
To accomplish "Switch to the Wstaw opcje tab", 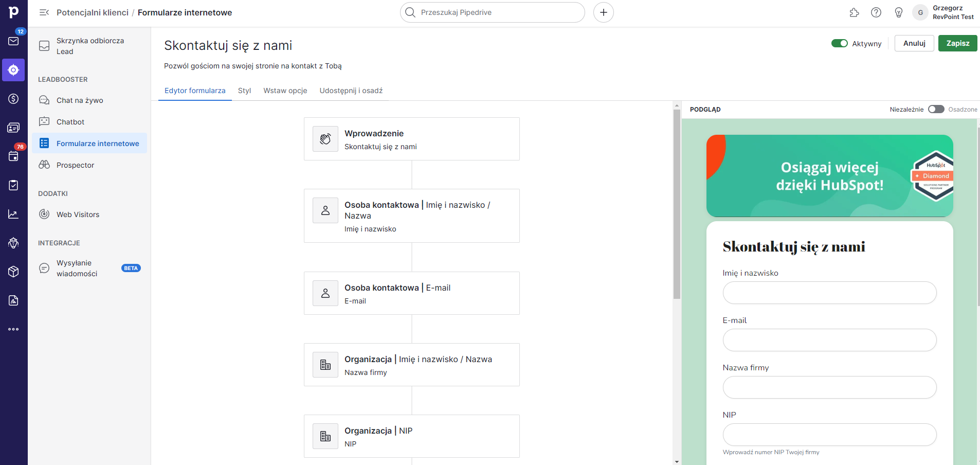I will pyautogui.click(x=285, y=91).
